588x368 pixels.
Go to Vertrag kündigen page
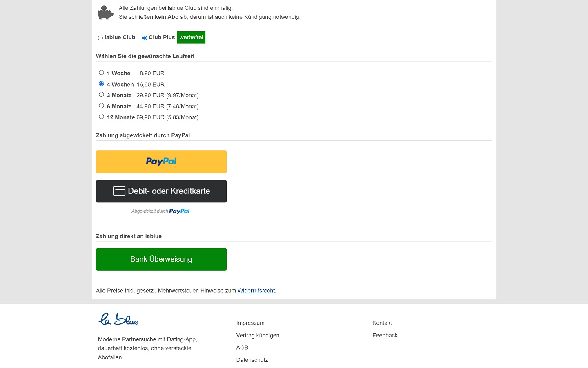pyautogui.click(x=258, y=335)
